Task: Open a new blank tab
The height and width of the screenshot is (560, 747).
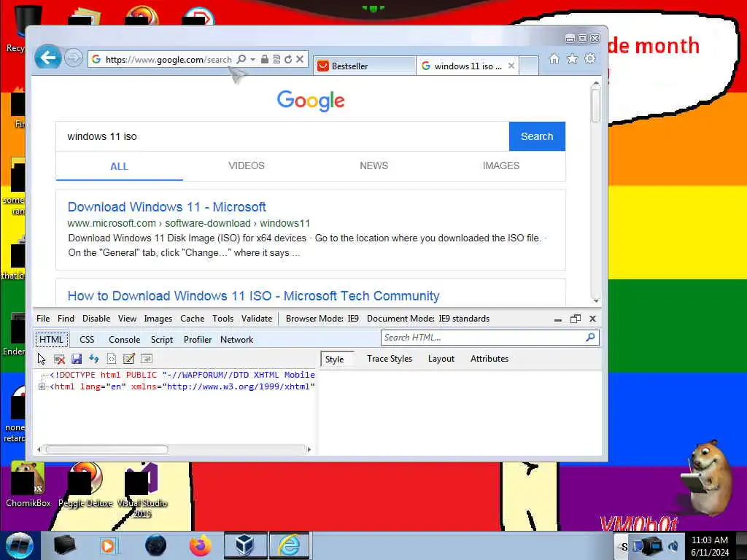Action: [529, 66]
